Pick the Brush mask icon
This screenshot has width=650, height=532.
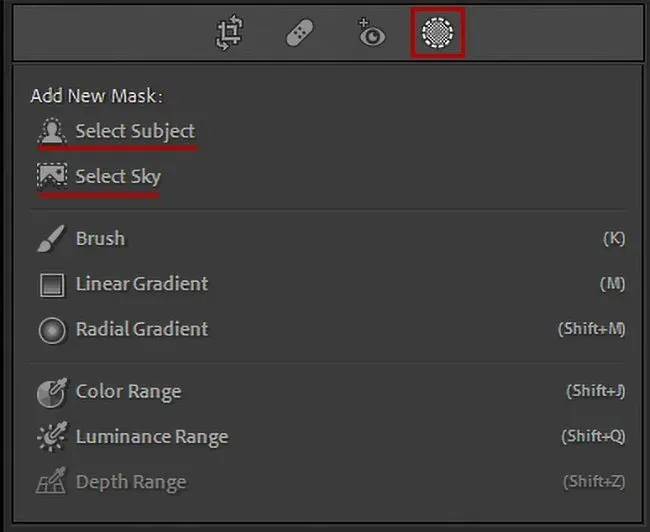(51, 239)
